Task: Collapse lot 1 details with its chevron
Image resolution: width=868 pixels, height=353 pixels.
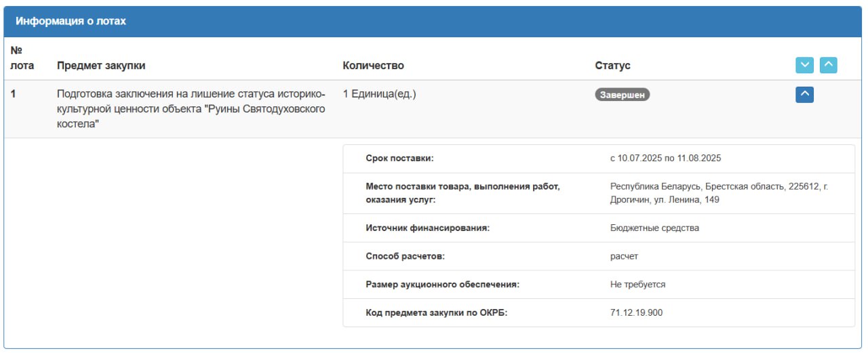Action: (804, 95)
